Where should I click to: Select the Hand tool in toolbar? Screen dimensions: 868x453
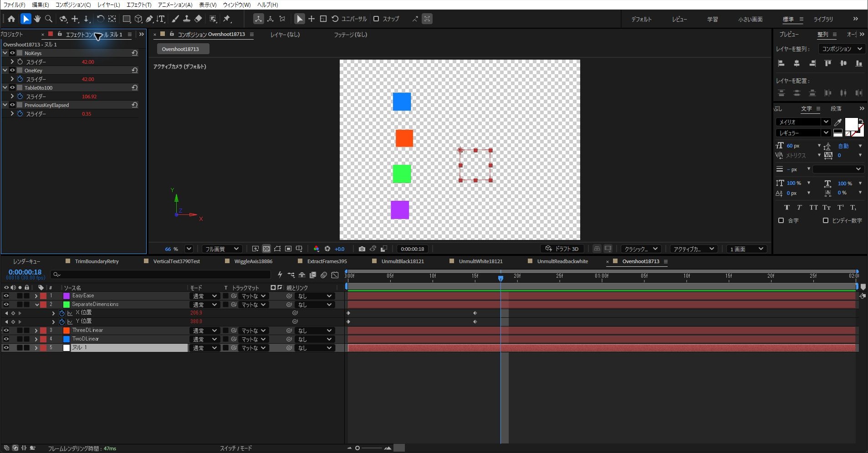tap(37, 19)
